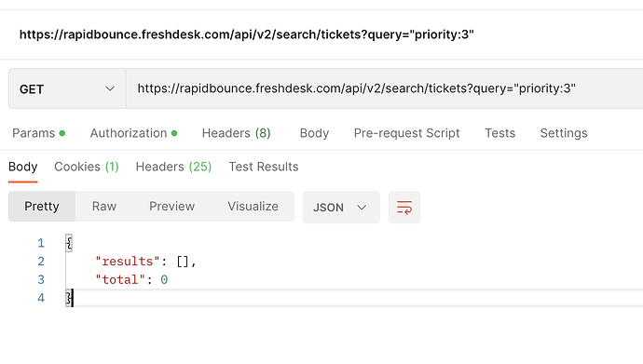This screenshot has height=364, width=643.
Task: Click line number 1 in response
Action: (x=41, y=243)
